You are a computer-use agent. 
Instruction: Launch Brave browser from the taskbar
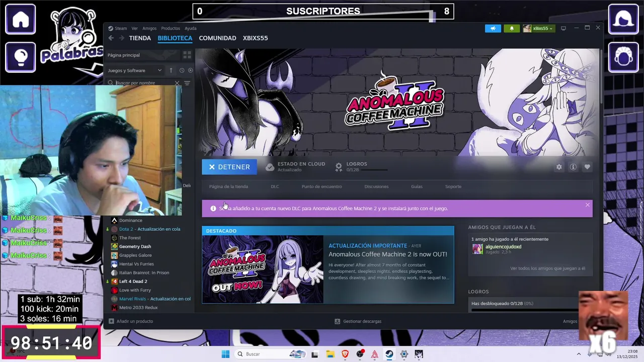pos(345,354)
